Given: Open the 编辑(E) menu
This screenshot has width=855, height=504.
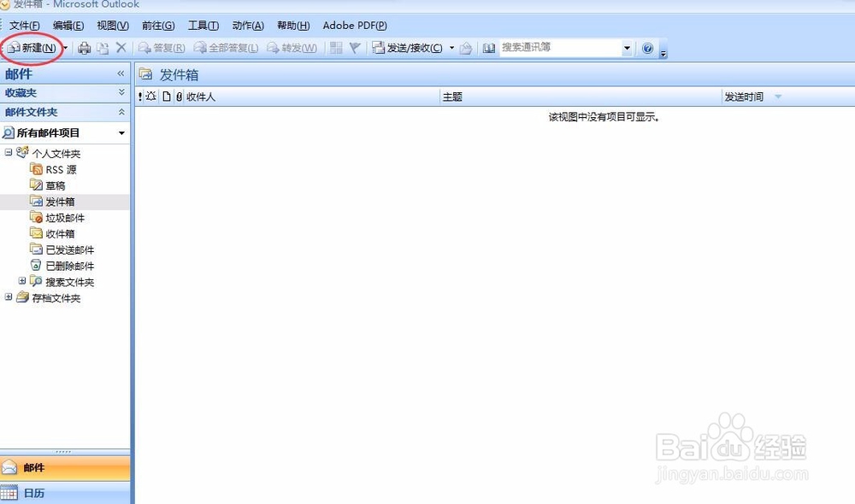Looking at the screenshot, I should coord(68,26).
